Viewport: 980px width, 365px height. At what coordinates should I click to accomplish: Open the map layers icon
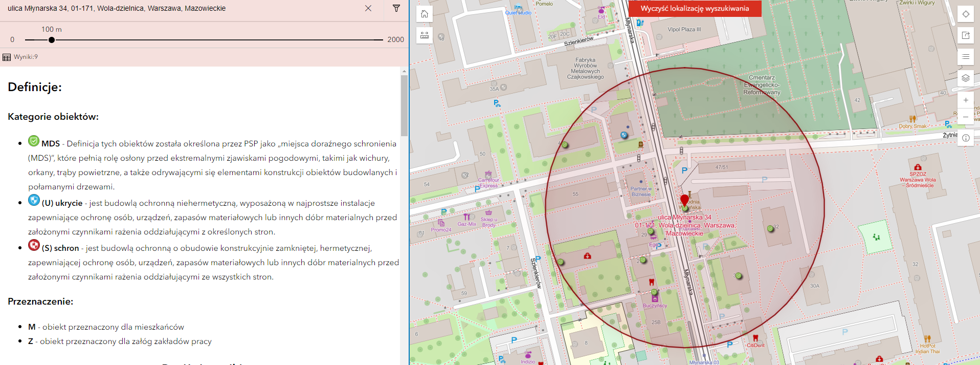point(965,78)
